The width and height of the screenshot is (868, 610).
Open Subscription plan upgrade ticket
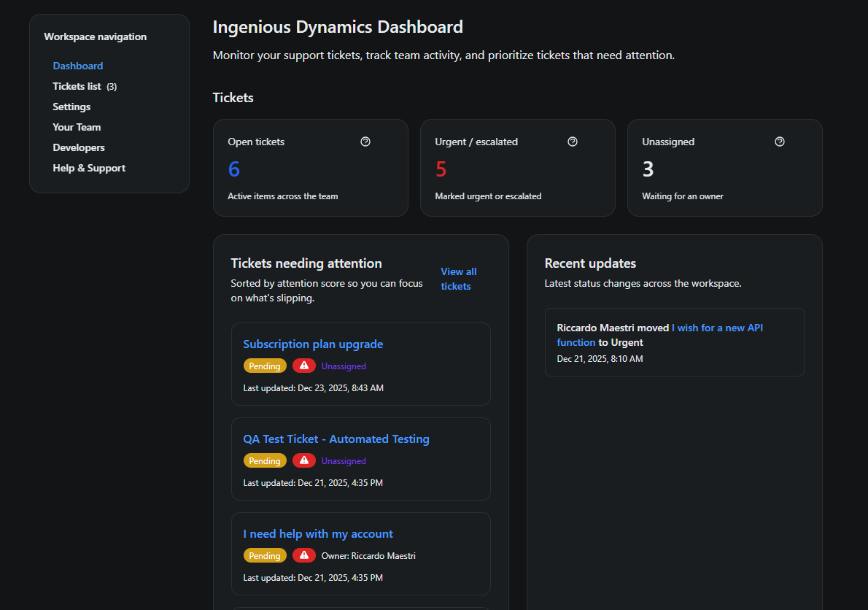(x=313, y=344)
